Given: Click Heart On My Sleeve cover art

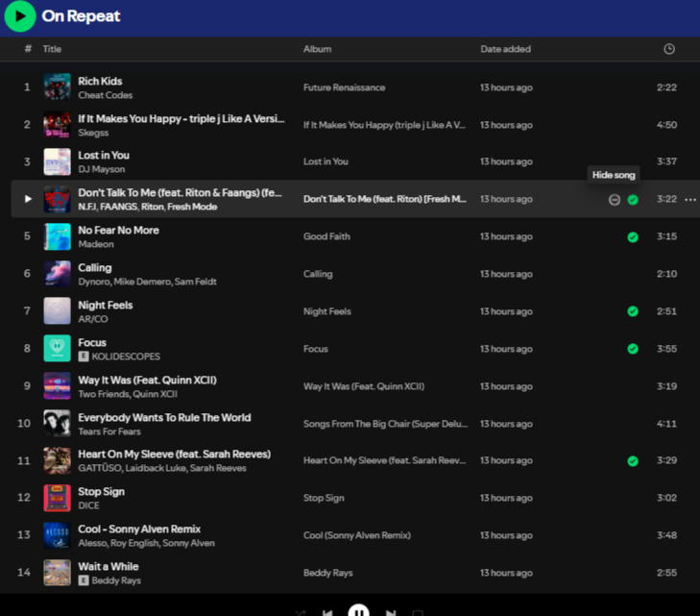Looking at the screenshot, I should tap(58, 460).
